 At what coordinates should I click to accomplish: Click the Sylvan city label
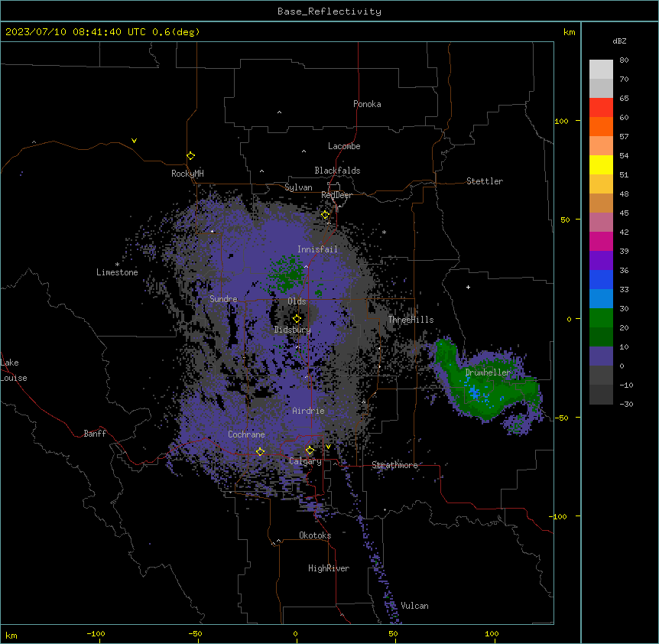(298, 187)
